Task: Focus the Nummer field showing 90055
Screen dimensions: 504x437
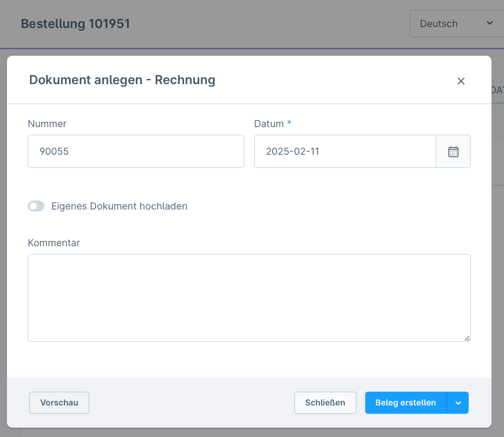Action: (136, 151)
